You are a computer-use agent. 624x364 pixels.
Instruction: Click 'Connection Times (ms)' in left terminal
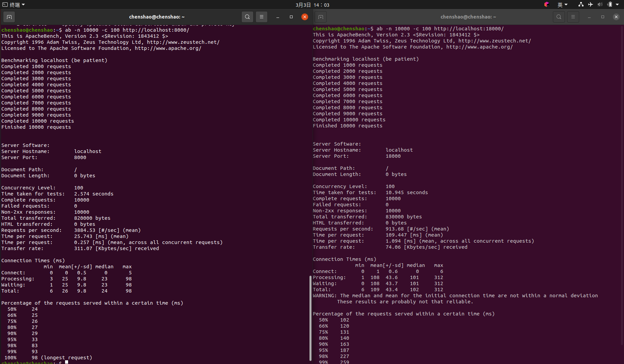(x=33, y=261)
